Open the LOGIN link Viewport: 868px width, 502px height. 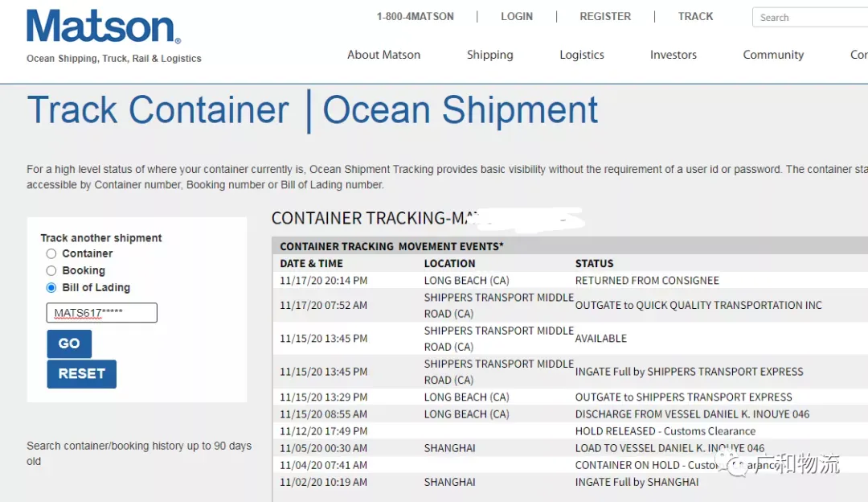point(517,17)
